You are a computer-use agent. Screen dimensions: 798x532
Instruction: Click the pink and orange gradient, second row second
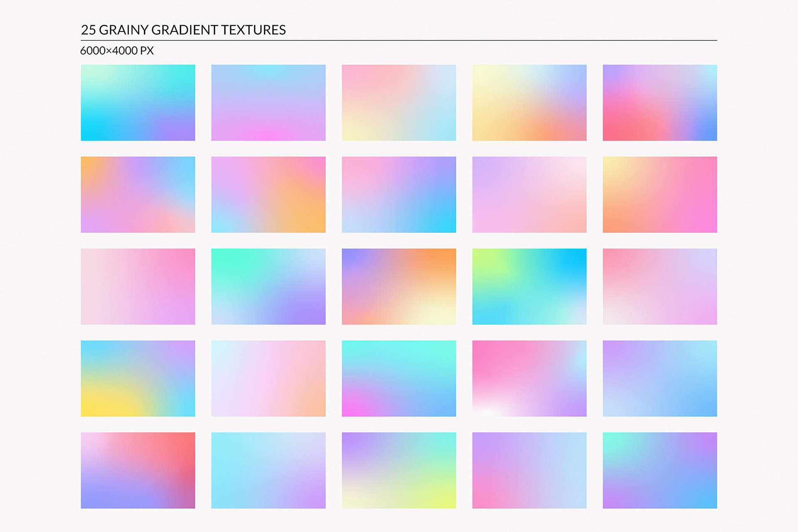(x=268, y=195)
